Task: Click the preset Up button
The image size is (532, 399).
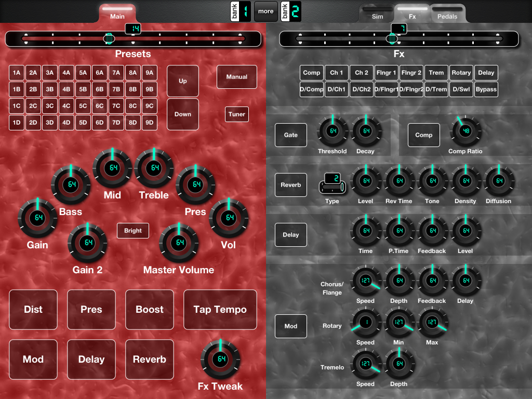Action: coord(183,81)
